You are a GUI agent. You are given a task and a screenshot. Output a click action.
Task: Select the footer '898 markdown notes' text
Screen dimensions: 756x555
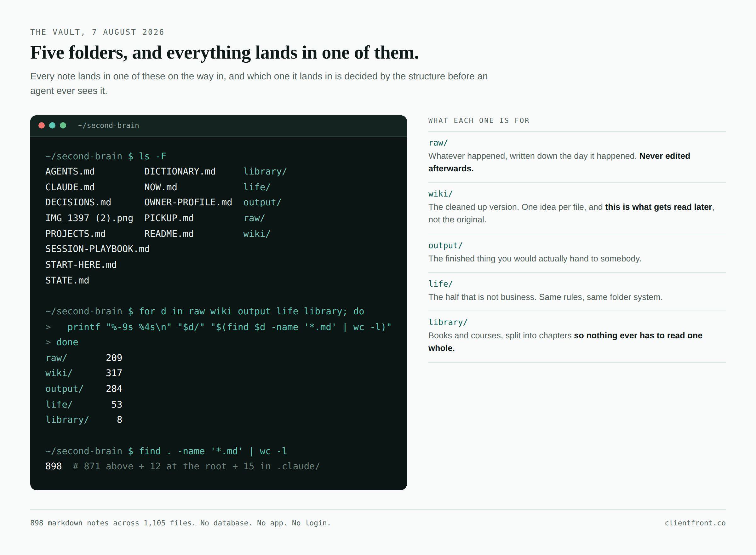(x=70, y=523)
